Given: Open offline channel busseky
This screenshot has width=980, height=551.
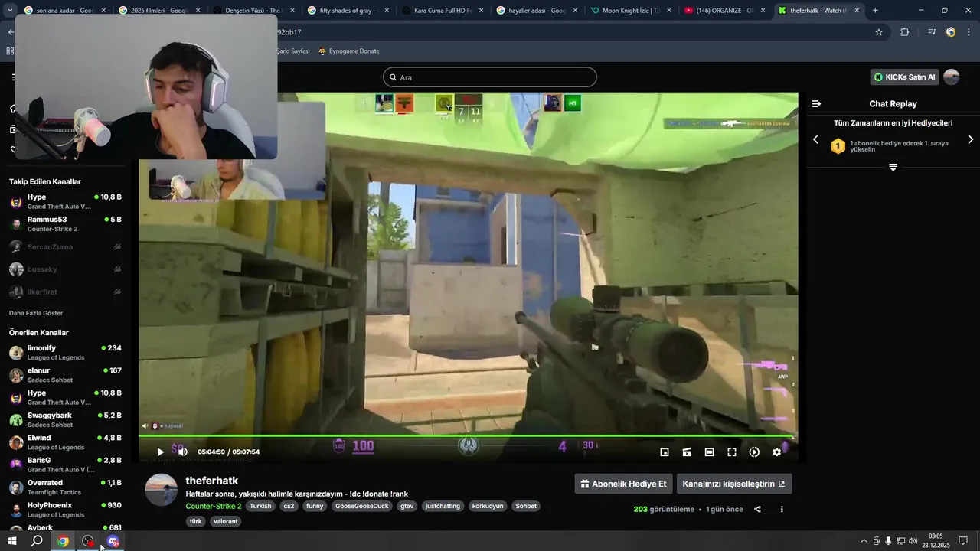Looking at the screenshot, I should click(66, 269).
